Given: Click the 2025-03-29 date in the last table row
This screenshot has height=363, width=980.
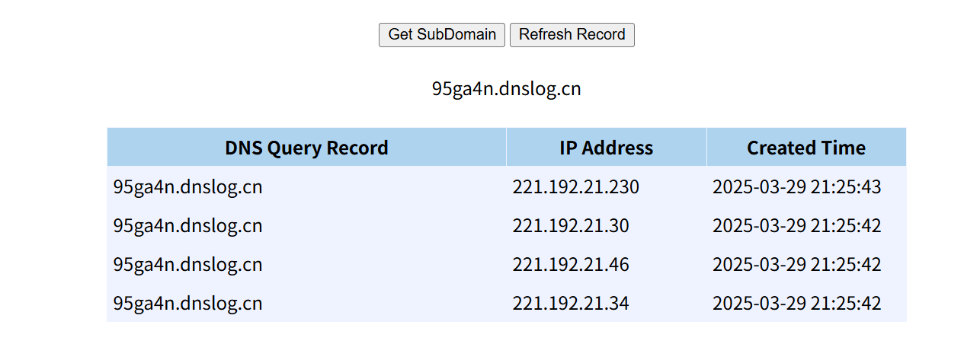Looking at the screenshot, I should point(759,304).
